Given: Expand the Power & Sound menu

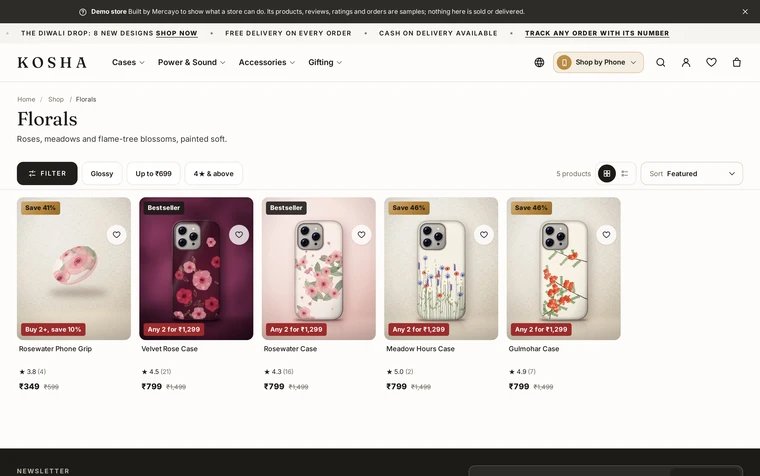Looking at the screenshot, I should click(x=191, y=63).
